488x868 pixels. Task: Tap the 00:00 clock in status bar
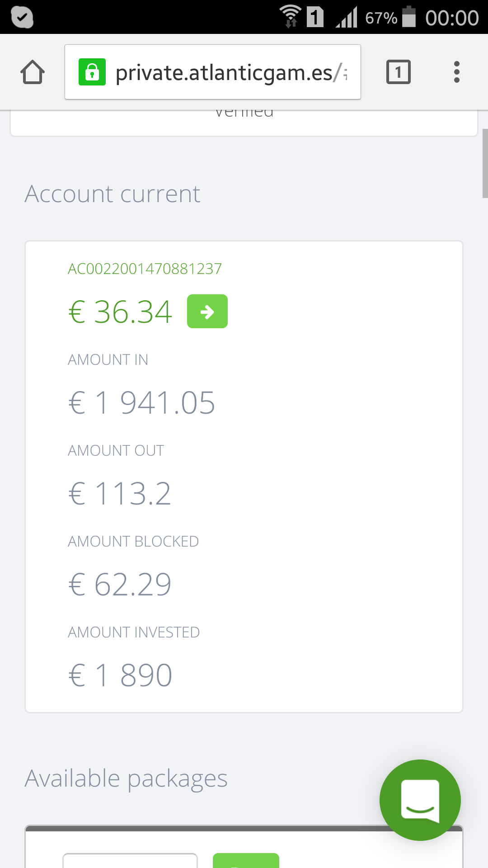coord(451,18)
